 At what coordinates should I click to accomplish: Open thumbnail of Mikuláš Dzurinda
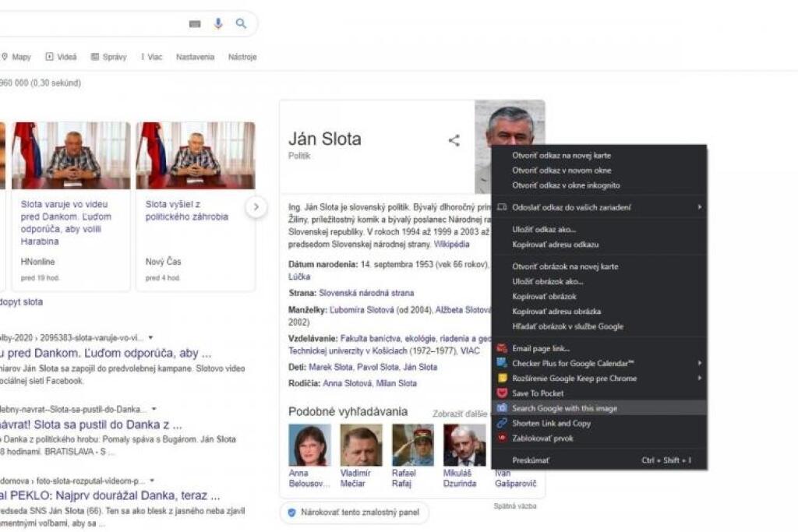pos(464,445)
